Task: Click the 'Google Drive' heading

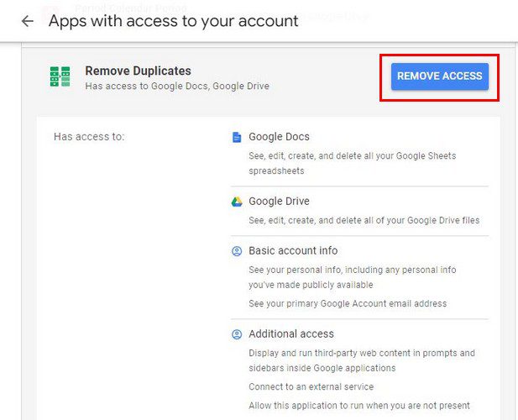Action: click(x=280, y=202)
